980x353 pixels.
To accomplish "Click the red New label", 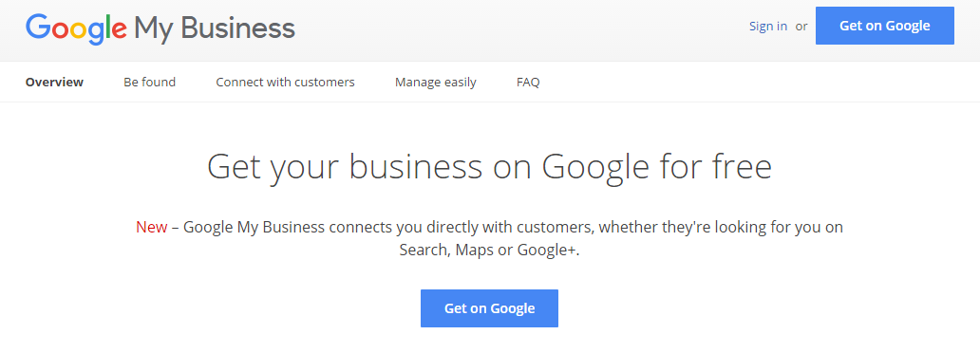I will click(x=152, y=227).
